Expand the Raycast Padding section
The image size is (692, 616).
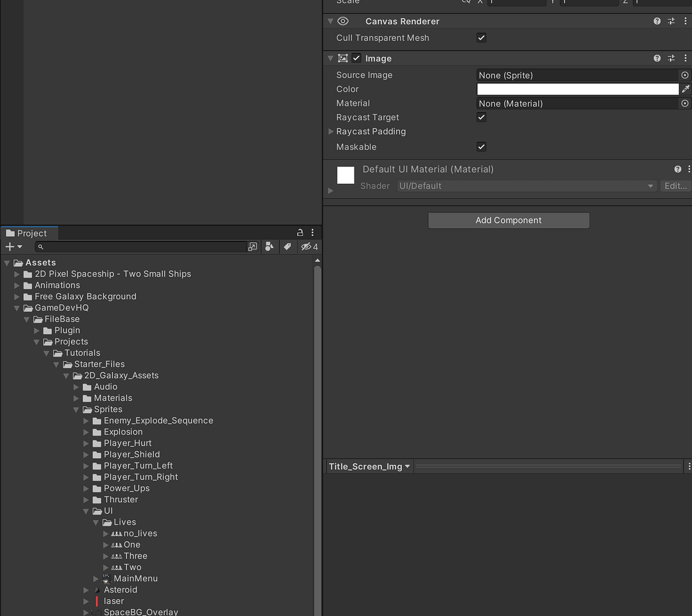(x=330, y=131)
